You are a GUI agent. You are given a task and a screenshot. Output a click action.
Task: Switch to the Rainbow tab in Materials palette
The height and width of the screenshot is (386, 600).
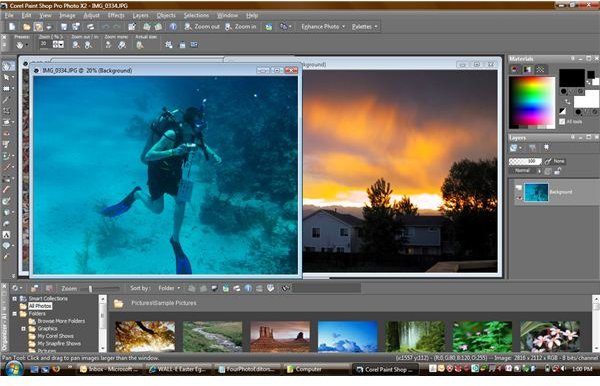pos(527,69)
